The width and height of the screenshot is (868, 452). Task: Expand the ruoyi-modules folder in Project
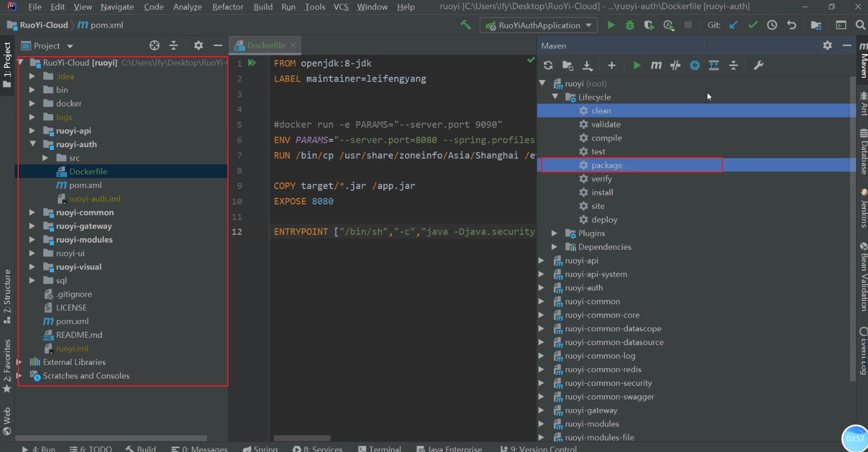tap(32, 240)
